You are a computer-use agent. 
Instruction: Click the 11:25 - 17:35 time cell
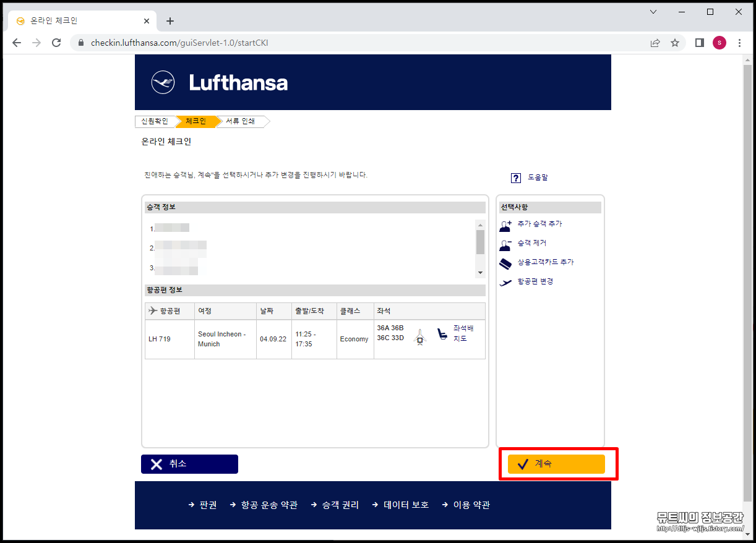314,339
